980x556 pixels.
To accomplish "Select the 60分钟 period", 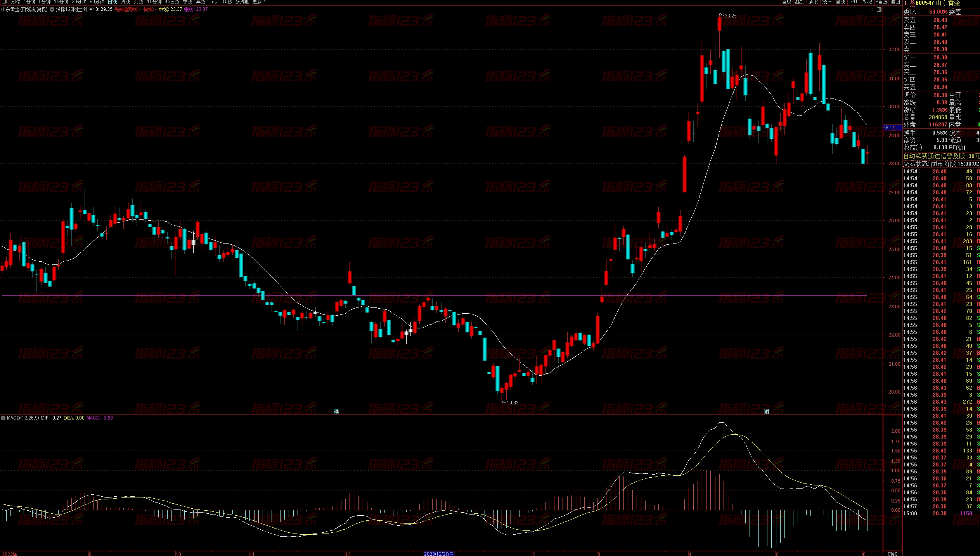I will [x=97, y=2].
